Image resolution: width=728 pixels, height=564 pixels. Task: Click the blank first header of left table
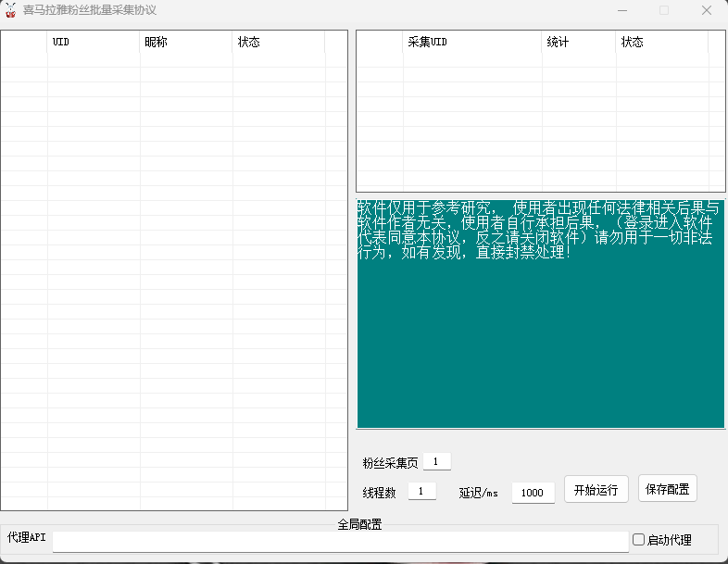24,43
